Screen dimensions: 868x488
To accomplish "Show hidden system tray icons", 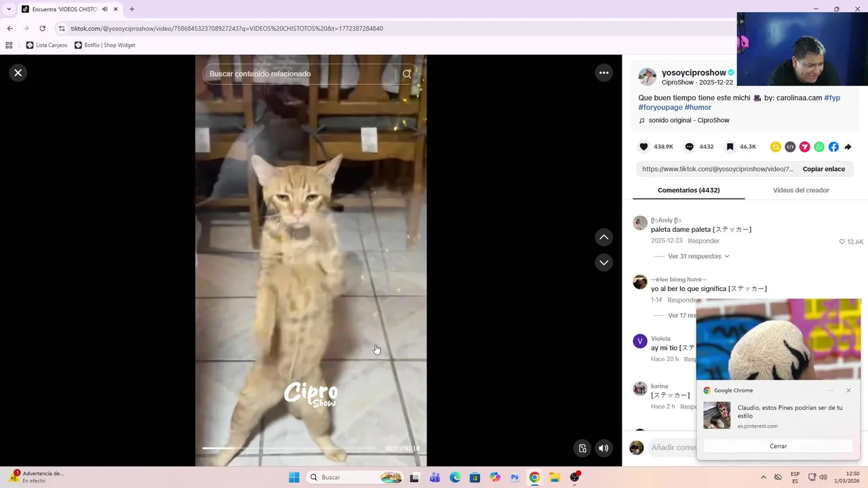I will click(764, 477).
